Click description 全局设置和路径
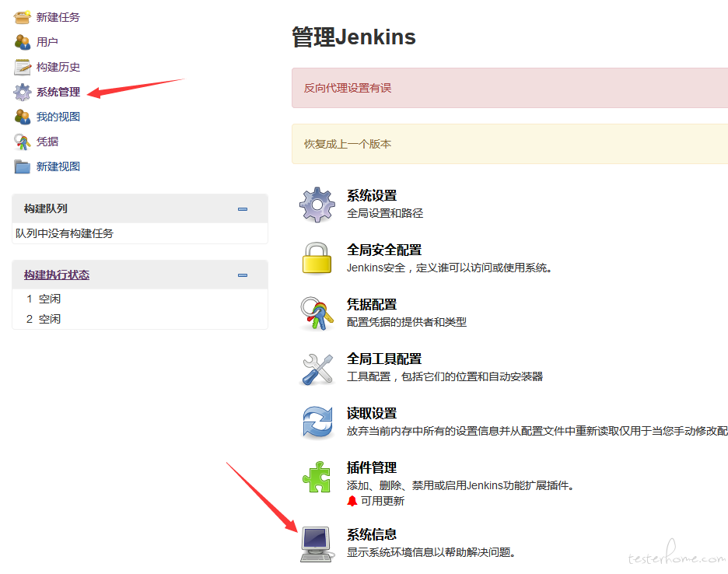 pyautogui.click(x=385, y=213)
